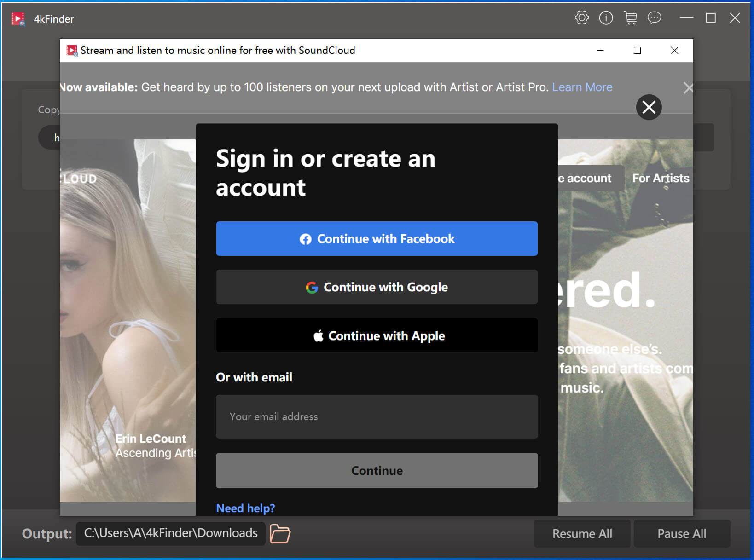Viewport: 754px width, 560px height.
Task: Sign in using Continue with Google
Action: 377,287
